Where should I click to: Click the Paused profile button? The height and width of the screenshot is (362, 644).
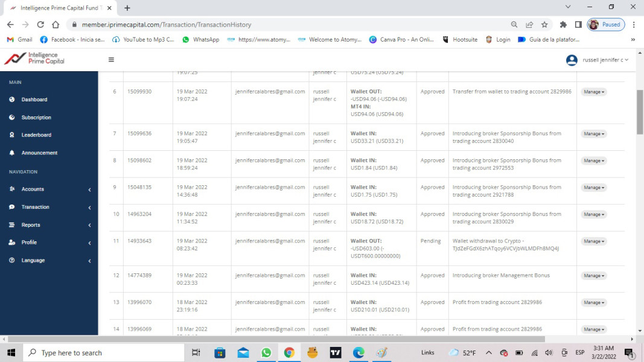[x=606, y=25]
